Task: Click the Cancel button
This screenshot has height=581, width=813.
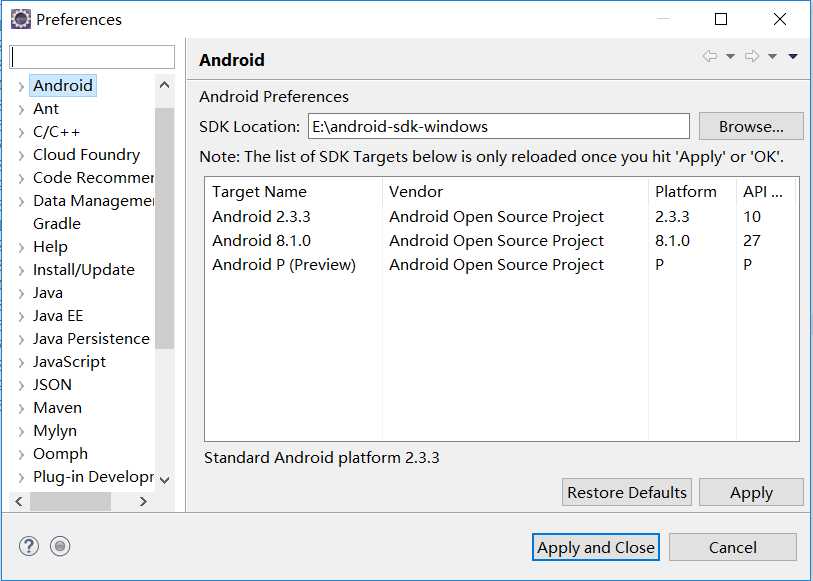Action: [x=733, y=547]
